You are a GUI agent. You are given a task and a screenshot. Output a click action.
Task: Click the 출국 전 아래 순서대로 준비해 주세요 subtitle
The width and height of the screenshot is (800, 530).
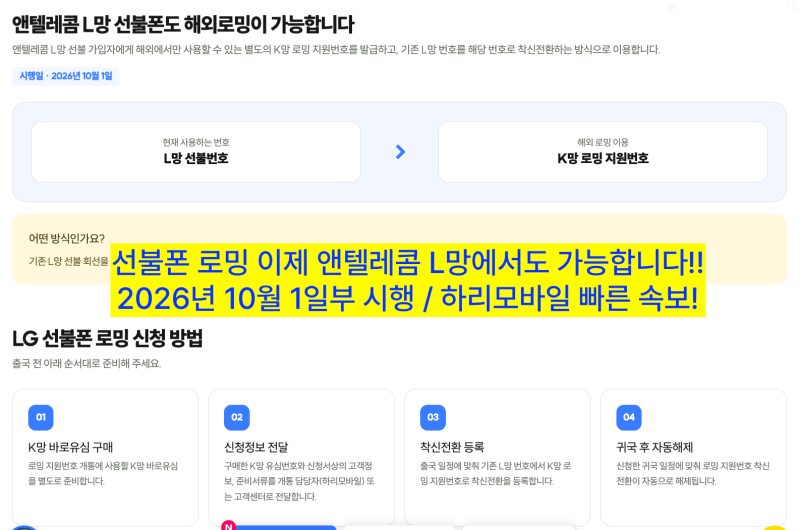point(87,364)
